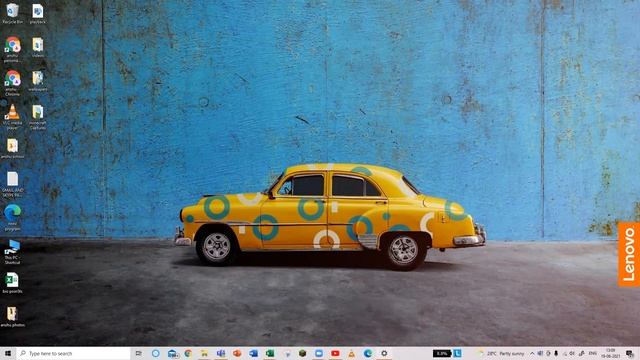The width and height of the screenshot is (640, 360).
Task: Open Task View in the taskbar
Action: point(139,353)
